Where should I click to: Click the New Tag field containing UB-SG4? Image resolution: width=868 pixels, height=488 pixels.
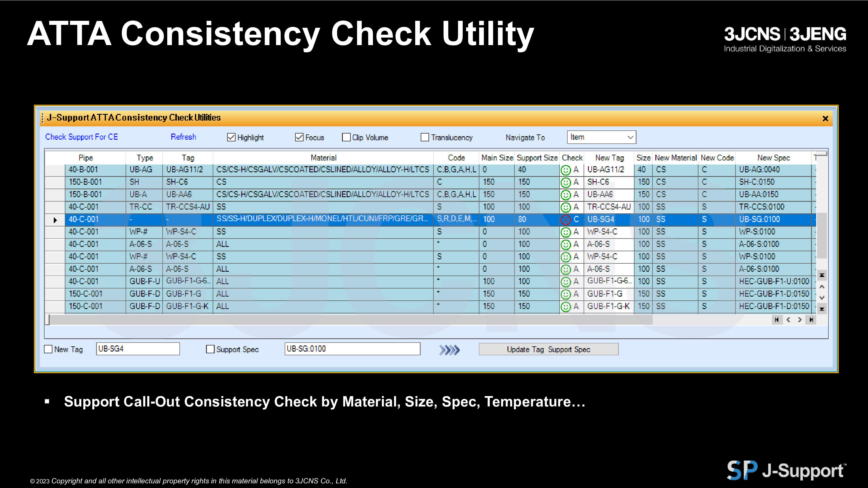[x=138, y=349]
